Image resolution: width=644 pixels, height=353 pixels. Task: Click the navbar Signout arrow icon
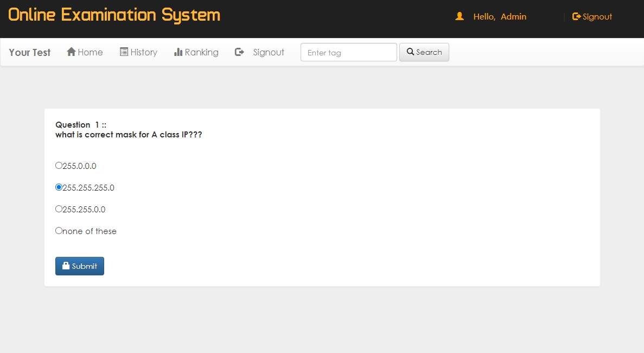[239, 52]
